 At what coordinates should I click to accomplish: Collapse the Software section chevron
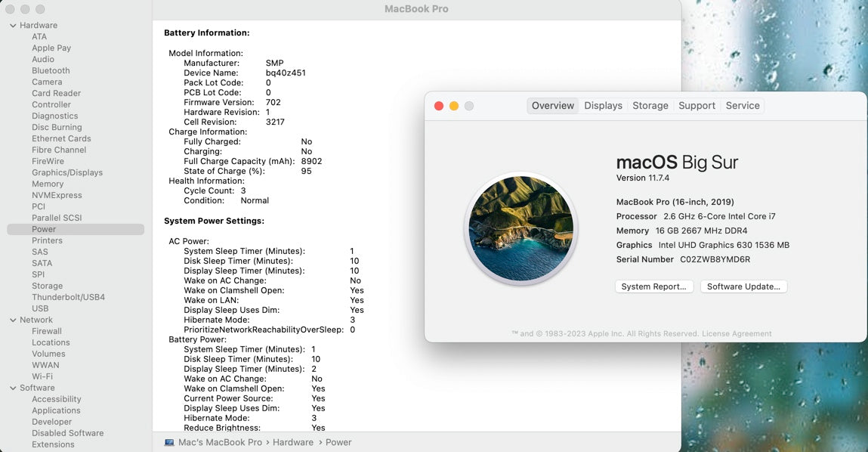click(x=13, y=389)
